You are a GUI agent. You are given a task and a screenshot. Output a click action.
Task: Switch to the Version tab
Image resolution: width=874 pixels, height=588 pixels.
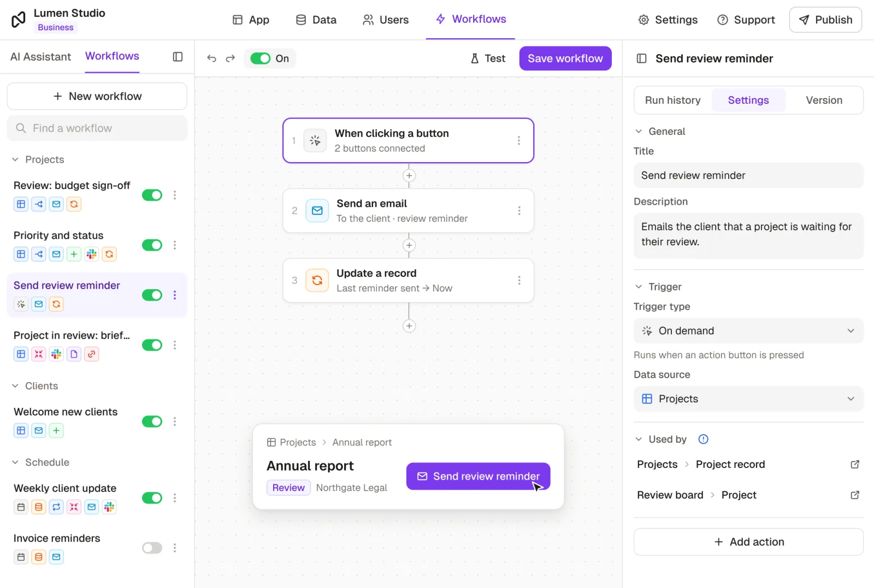tap(824, 100)
